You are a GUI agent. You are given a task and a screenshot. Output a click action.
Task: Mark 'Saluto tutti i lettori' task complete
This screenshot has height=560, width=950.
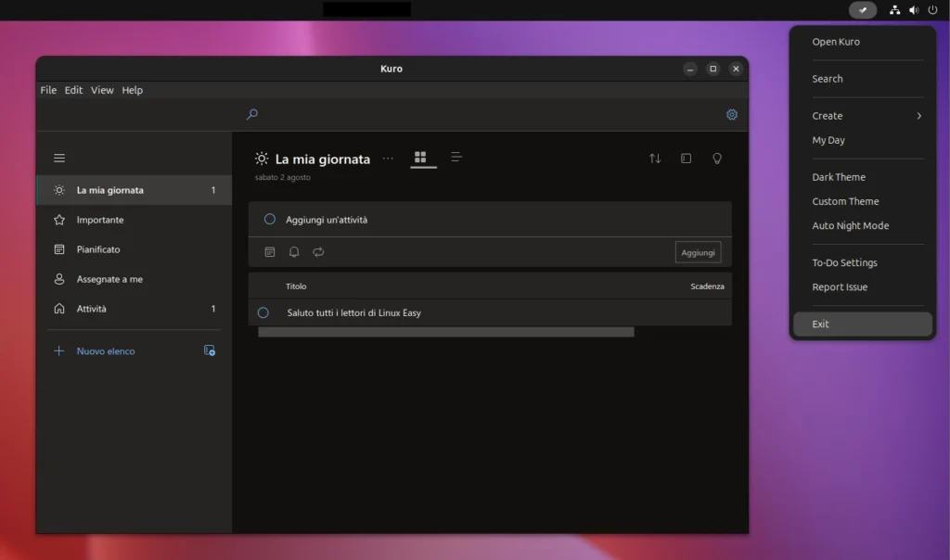tap(263, 313)
